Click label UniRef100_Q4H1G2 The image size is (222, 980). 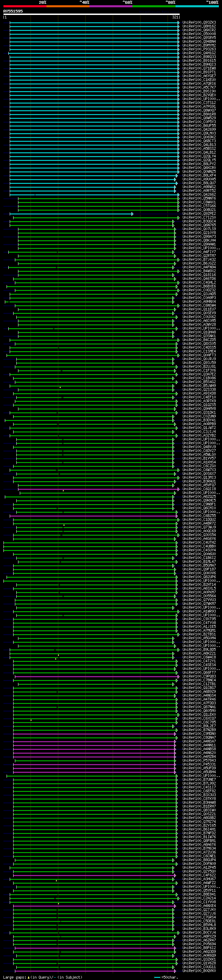tap(199, 53)
